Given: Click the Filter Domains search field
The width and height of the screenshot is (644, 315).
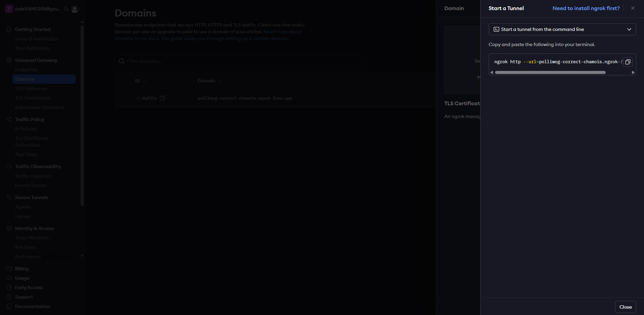Looking at the screenshot, I should 240,61.
